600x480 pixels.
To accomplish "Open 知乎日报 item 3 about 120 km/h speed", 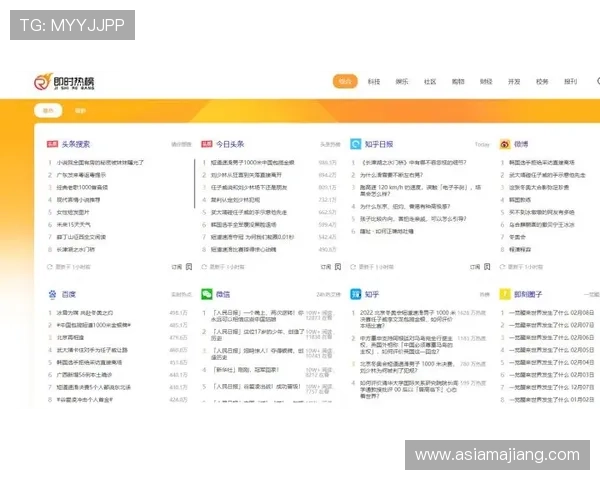I will point(420,190).
